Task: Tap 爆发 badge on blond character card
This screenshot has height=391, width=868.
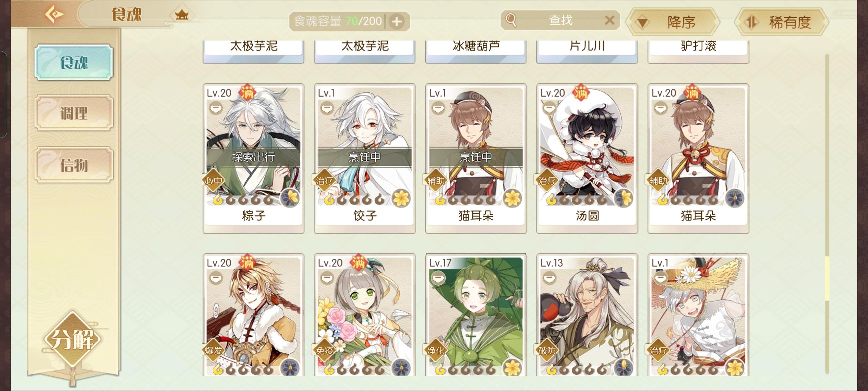Action: pos(213,350)
